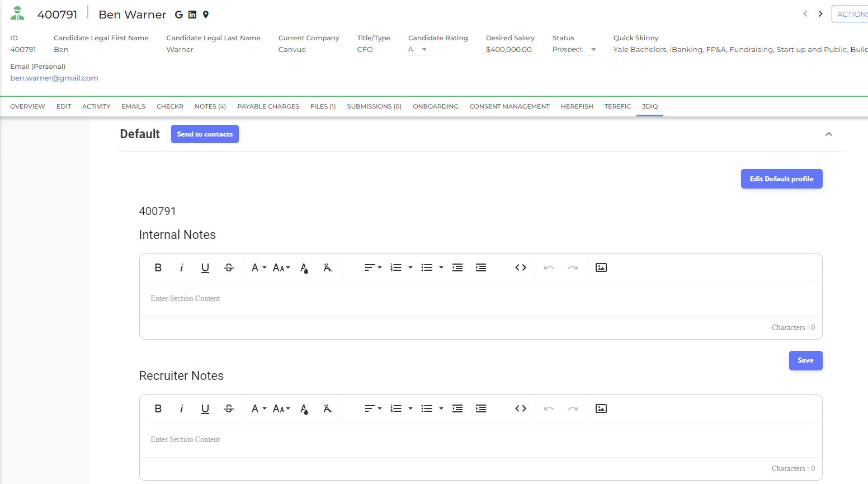Screen dimensions: 868x484
Task: Toggle strikethrough in Recruiter Notes editor
Action: click(x=229, y=408)
